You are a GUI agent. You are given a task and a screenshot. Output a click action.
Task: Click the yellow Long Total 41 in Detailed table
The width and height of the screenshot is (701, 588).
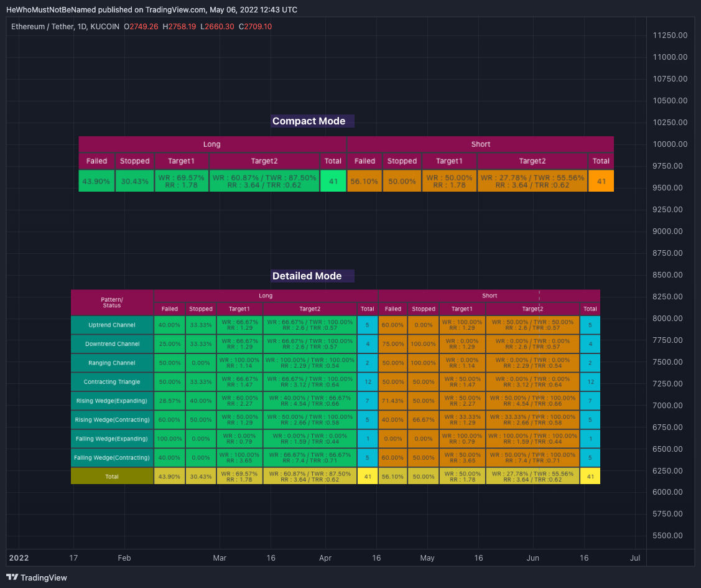368,477
